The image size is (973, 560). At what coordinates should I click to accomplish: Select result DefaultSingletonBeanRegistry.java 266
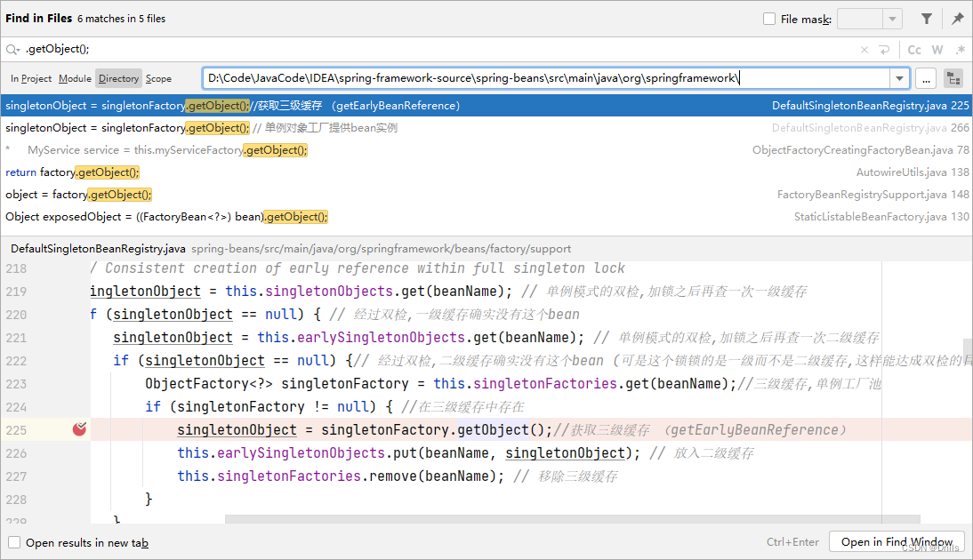point(486,128)
